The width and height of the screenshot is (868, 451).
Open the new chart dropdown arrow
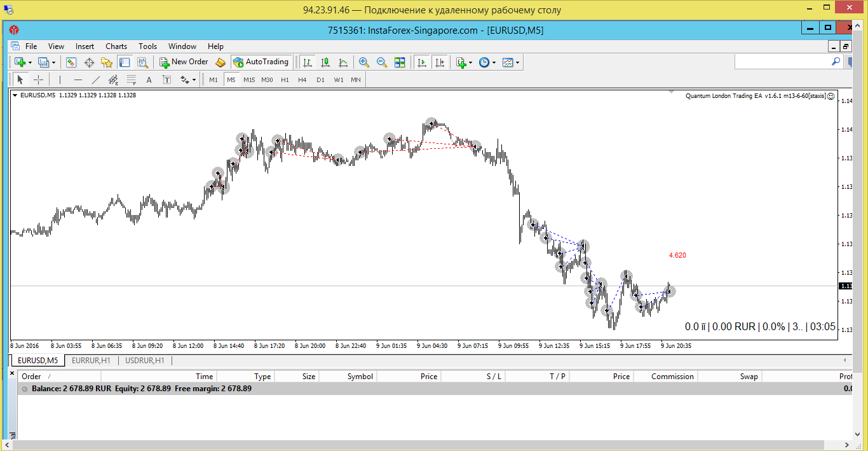coord(30,62)
